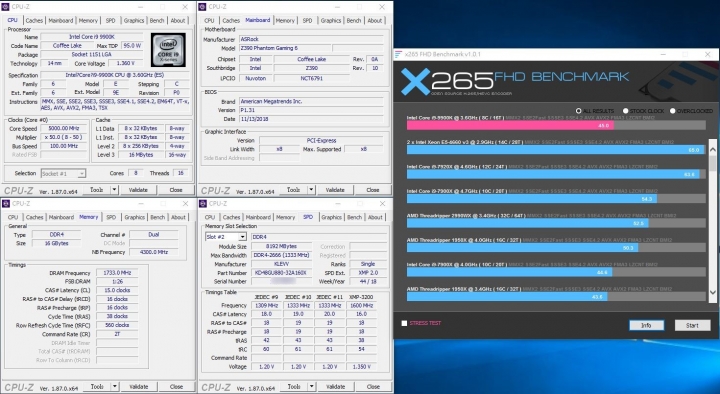The height and width of the screenshot is (394, 720).
Task: Open Tools dropdown arrow in Mainboard window
Action: (x=311, y=190)
